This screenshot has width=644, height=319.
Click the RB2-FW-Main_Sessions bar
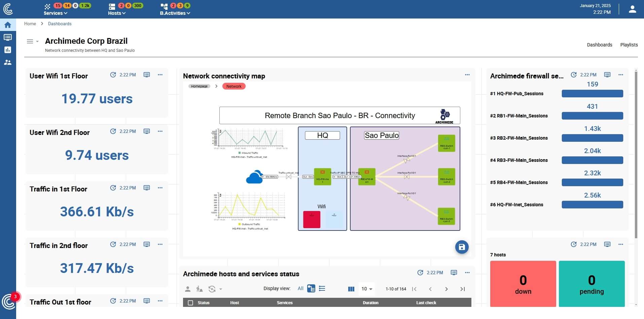pos(592,138)
